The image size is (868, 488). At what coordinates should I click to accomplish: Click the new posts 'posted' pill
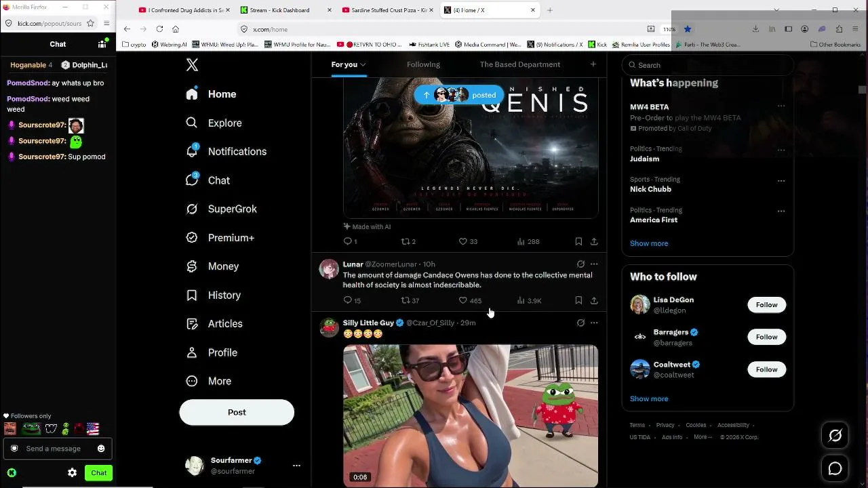[x=459, y=95]
